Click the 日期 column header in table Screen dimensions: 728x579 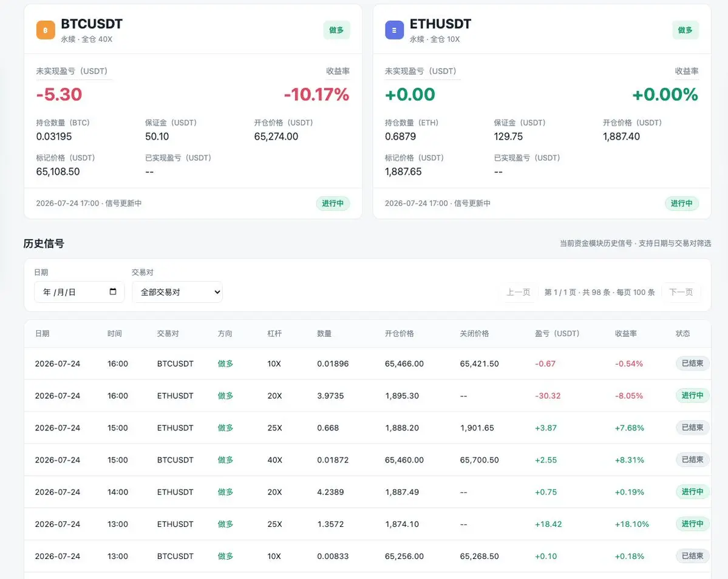43,334
